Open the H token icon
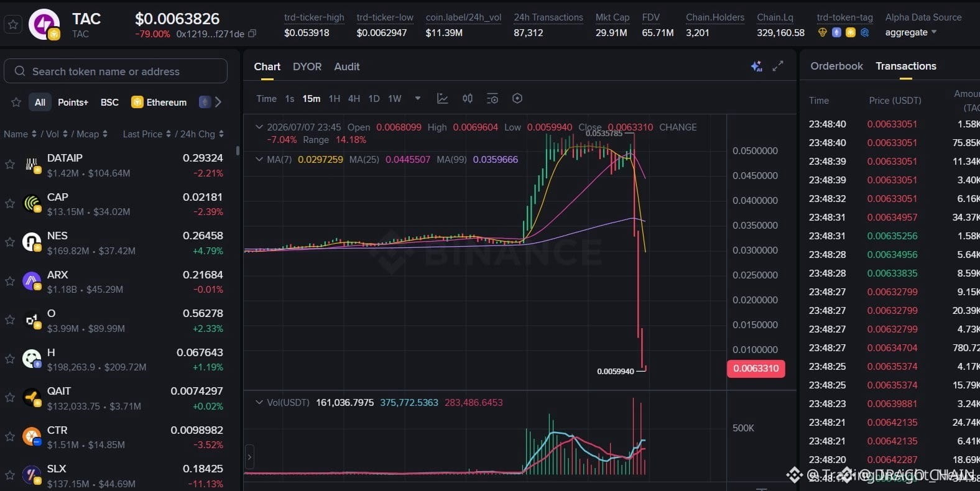Image resolution: width=980 pixels, height=491 pixels. coord(32,359)
